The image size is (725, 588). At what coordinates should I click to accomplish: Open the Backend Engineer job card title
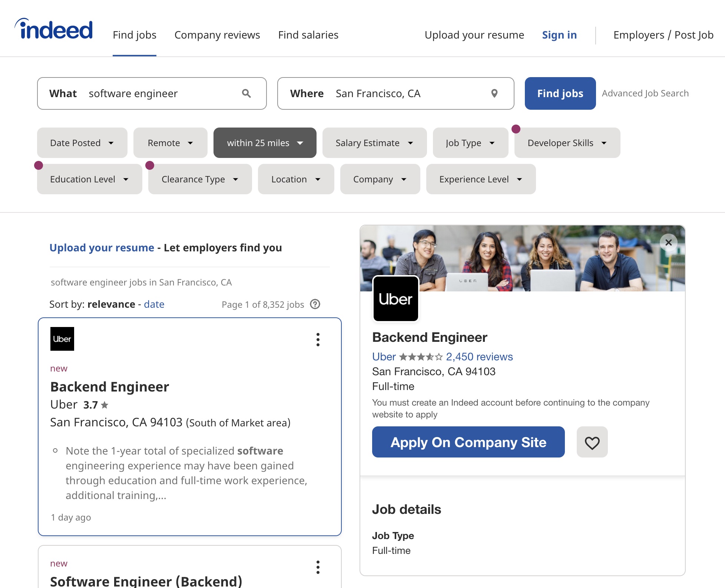[110, 387]
